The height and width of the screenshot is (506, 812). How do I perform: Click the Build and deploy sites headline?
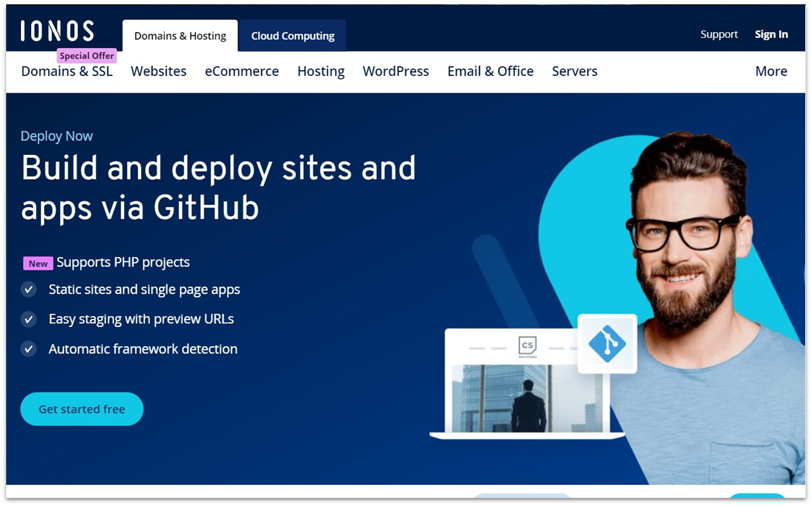(218, 187)
